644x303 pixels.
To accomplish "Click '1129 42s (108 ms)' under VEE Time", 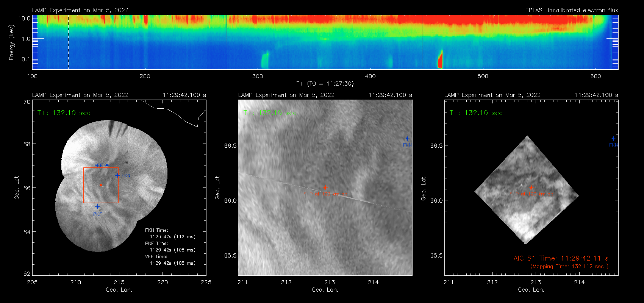I will [x=173, y=263].
